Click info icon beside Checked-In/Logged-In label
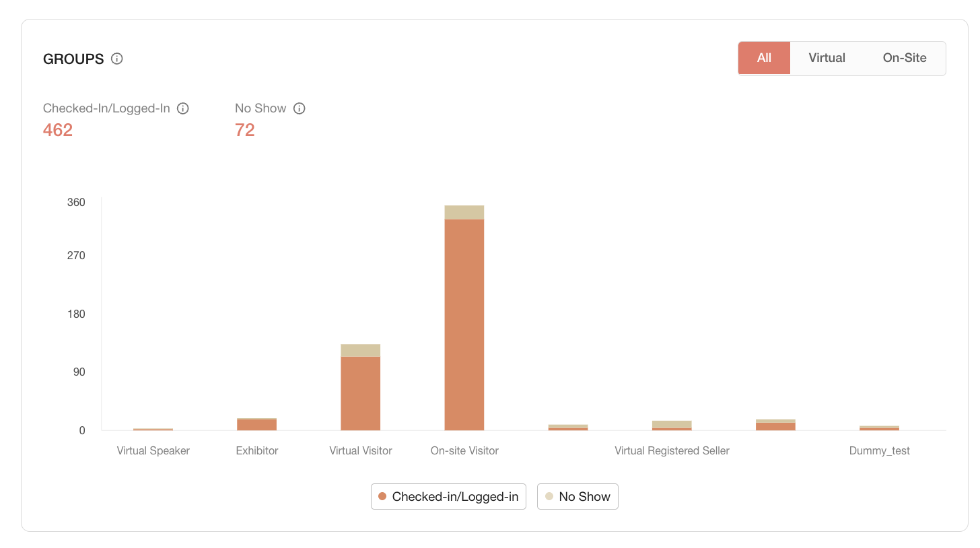980x548 pixels. coord(182,108)
